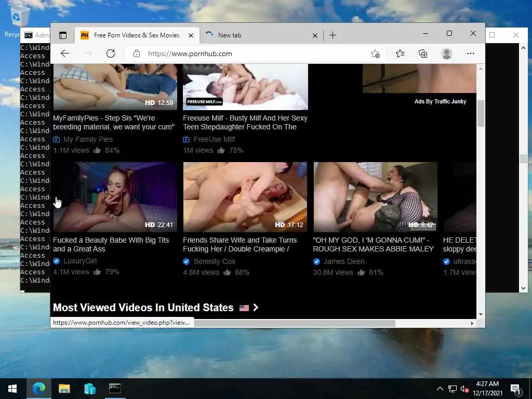Close the New tab tab
This screenshot has height=399, width=532.
(x=315, y=35)
